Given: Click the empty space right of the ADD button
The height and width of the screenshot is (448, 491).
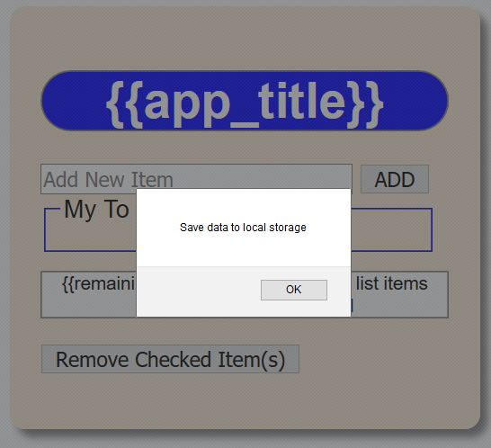Looking at the screenshot, I should point(454,179).
